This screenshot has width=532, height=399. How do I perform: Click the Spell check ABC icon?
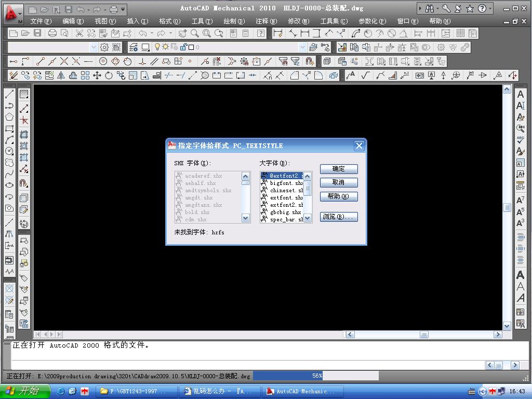(x=521, y=140)
